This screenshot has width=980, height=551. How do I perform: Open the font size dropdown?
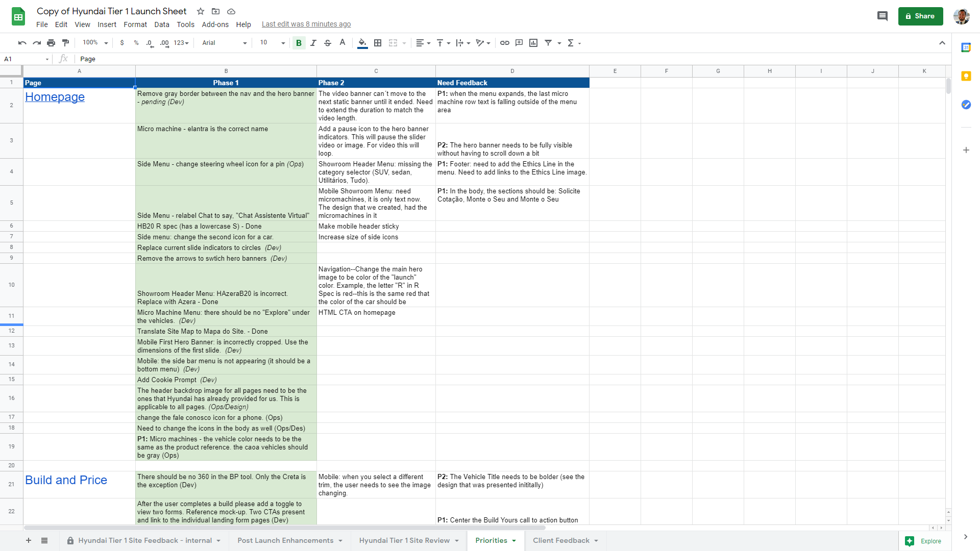[273, 43]
